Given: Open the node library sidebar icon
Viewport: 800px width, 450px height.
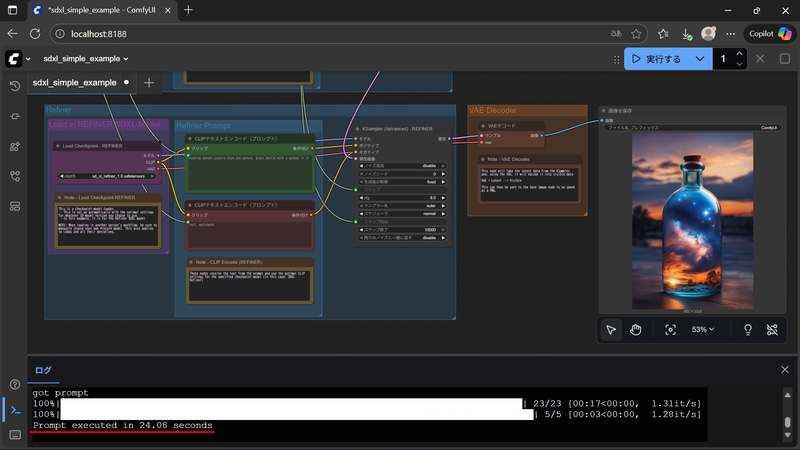Looking at the screenshot, I should pyautogui.click(x=15, y=116).
